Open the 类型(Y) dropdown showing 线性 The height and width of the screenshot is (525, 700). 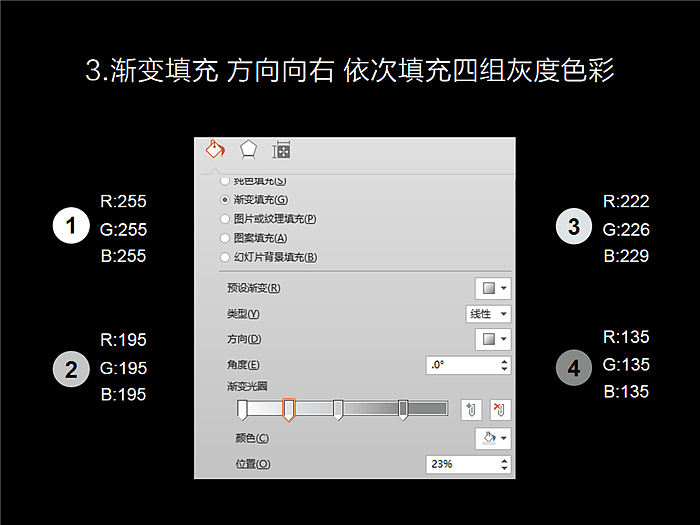488,314
